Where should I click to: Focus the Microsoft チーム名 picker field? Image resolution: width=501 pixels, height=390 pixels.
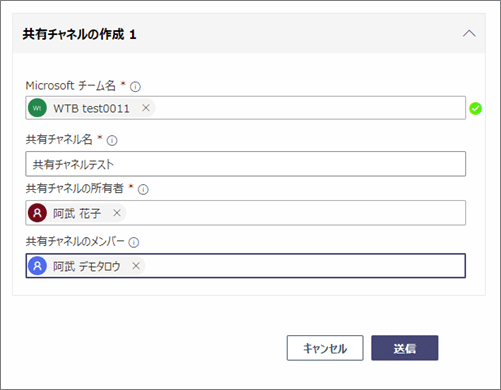point(246,108)
